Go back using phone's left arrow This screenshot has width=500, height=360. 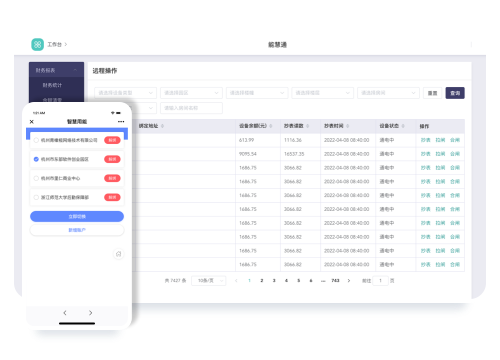[x=65, y=313]
